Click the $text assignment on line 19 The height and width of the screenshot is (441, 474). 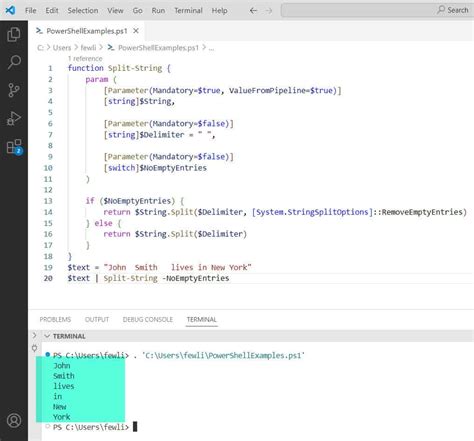159,267
